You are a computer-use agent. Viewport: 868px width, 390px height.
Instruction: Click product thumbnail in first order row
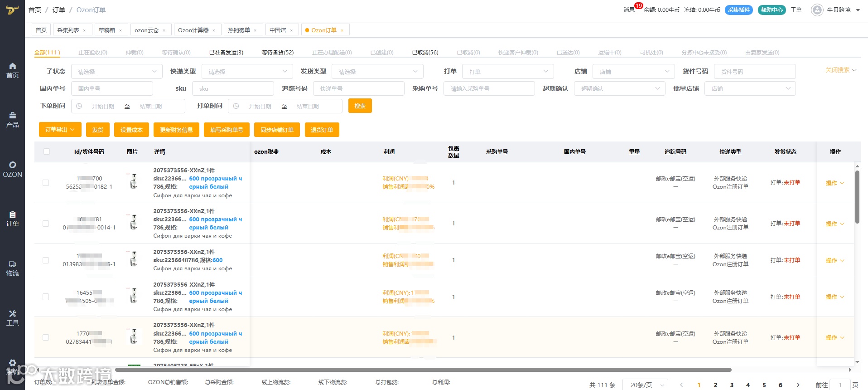click(x=133, y=181)
